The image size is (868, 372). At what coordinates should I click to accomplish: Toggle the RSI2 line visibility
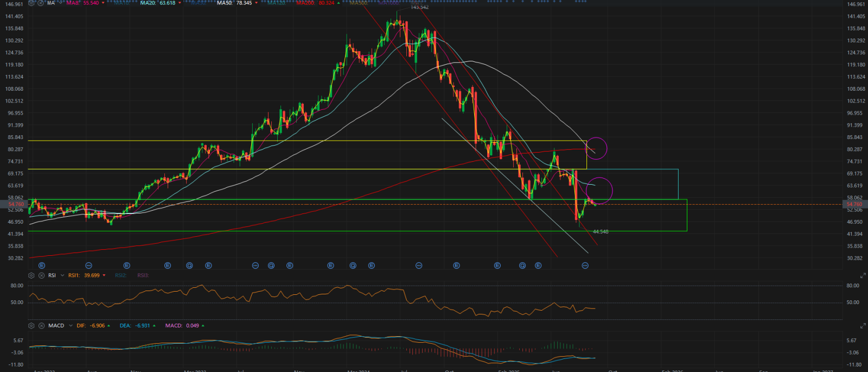(x=120, y=275)
